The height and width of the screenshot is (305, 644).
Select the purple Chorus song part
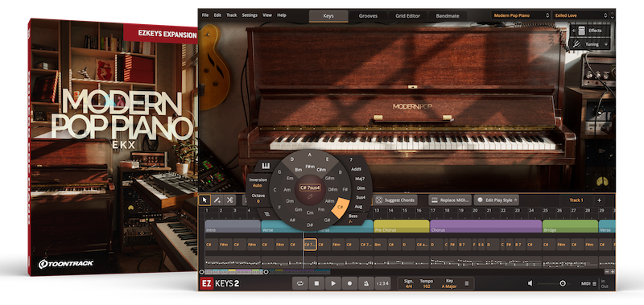tap(485, 226)
